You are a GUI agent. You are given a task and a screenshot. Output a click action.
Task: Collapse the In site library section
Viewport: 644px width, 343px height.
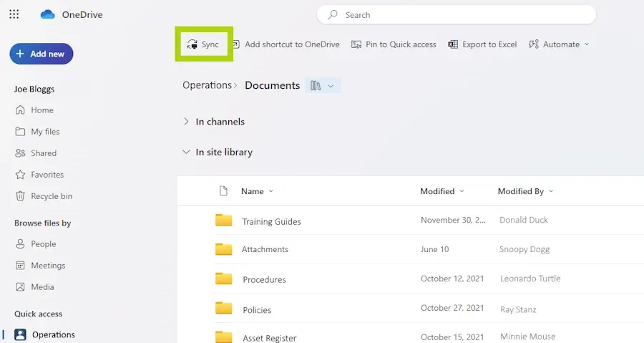click(x=187, y=152)
